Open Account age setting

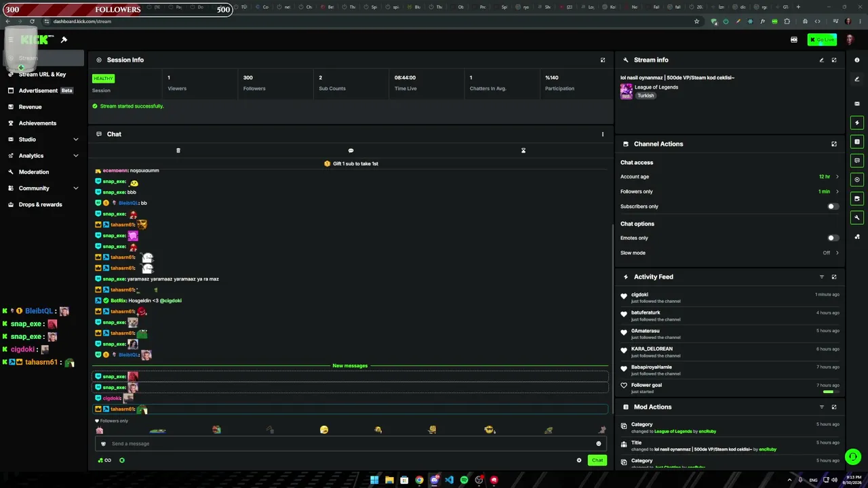730,176
